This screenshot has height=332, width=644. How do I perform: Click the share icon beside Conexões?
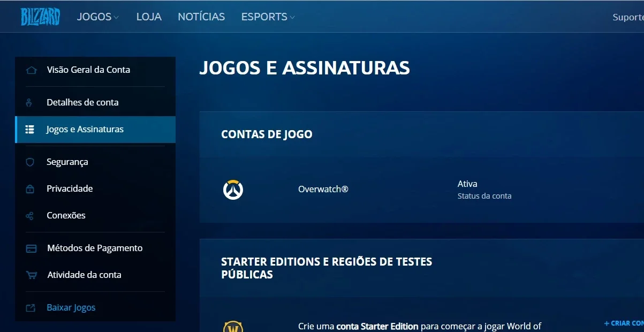coord(30,216)
